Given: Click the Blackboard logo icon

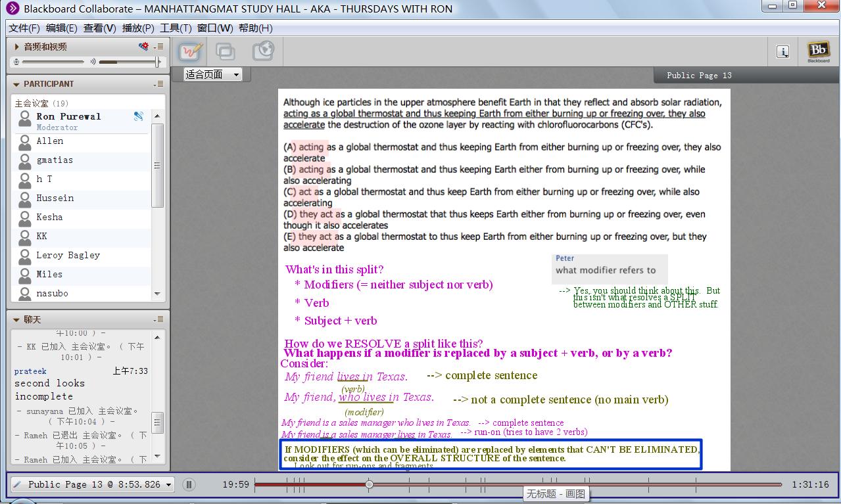Looking at the screenshot, I should [819, 51].
